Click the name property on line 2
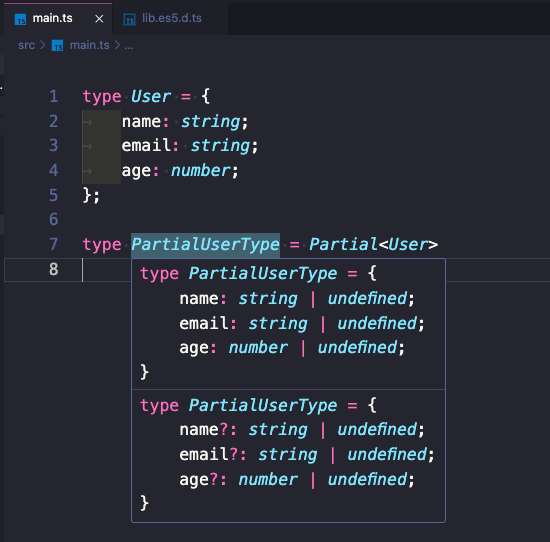 (x=141, y=121)
